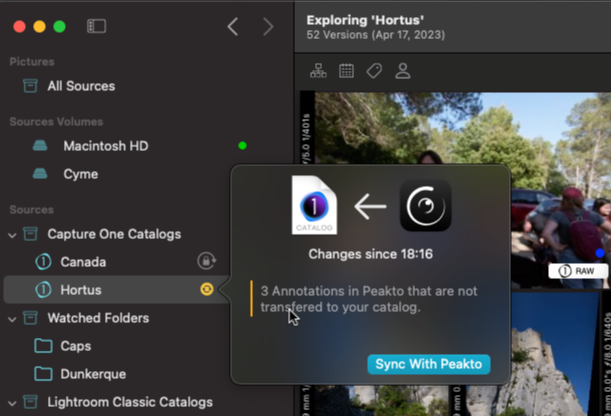Click the Cyme drive icon
Viewport: 611px width, 416px height.
[x=40, y=174]
